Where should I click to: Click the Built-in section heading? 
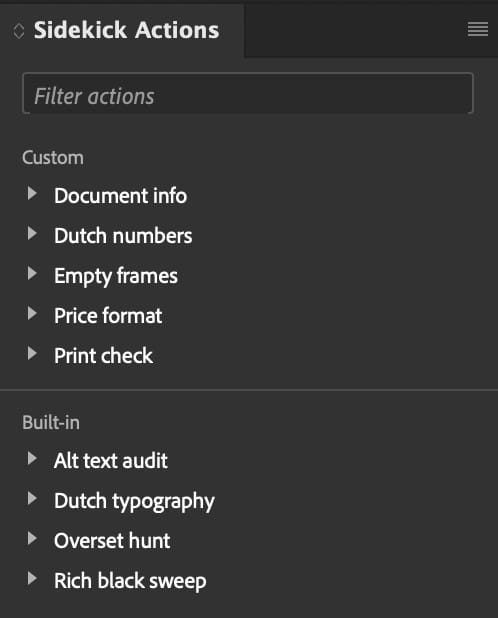(x=51, y=423)
